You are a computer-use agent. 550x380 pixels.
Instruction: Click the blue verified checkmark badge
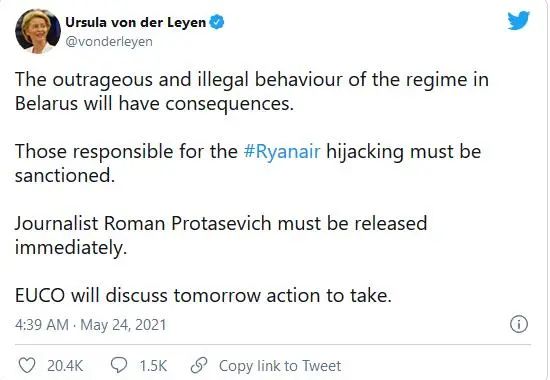point(216,22)
